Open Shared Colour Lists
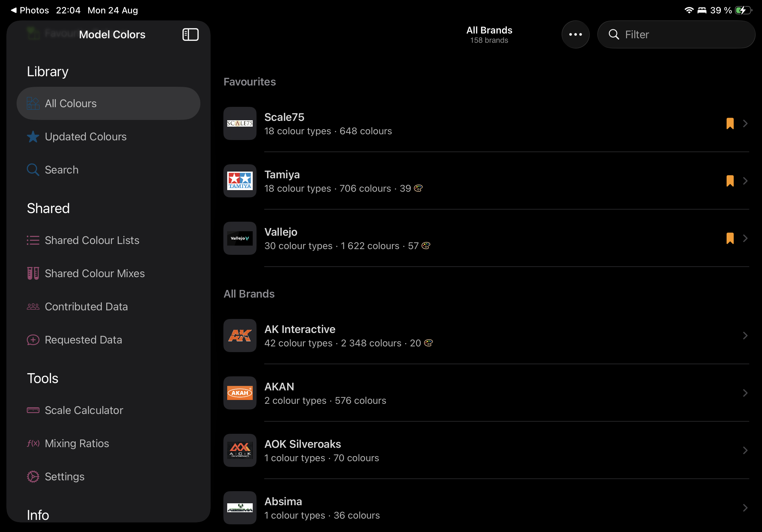762x532 pixels. click(108, 240)
